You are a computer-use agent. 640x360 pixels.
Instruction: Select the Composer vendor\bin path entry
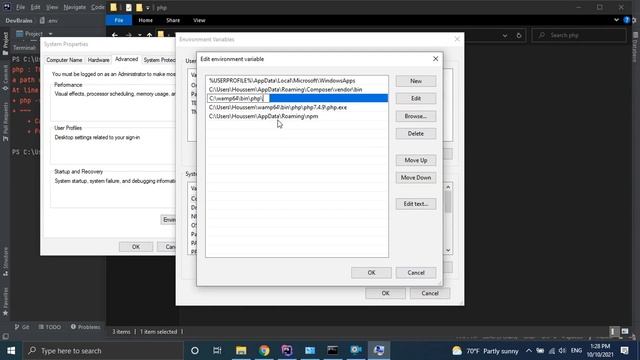tap(297, 89)
